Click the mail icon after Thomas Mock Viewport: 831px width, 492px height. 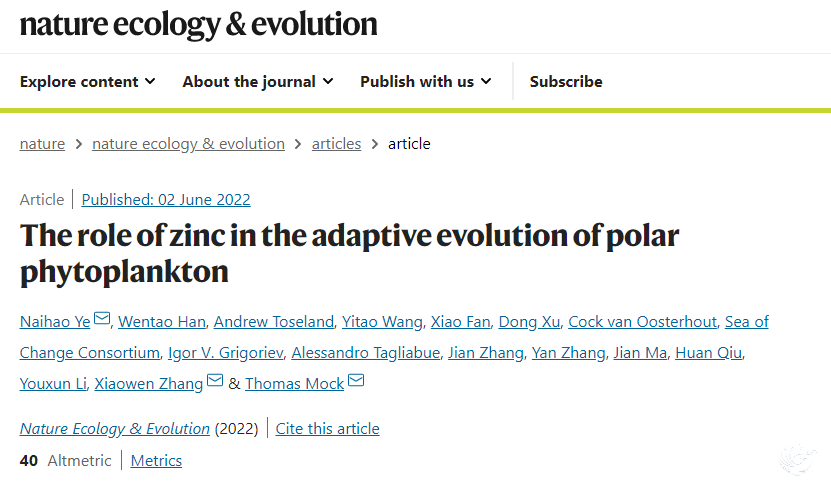pyautogui.click(x=356, y=380)
